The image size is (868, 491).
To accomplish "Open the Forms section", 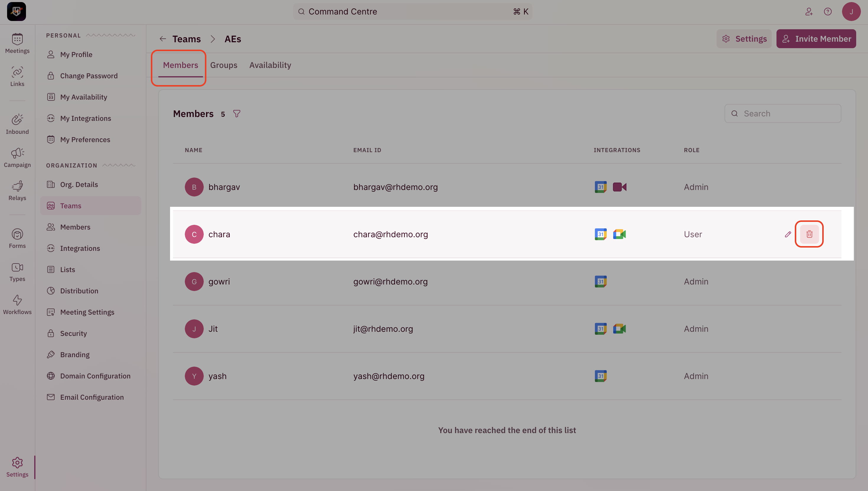I will pos(17,238).
